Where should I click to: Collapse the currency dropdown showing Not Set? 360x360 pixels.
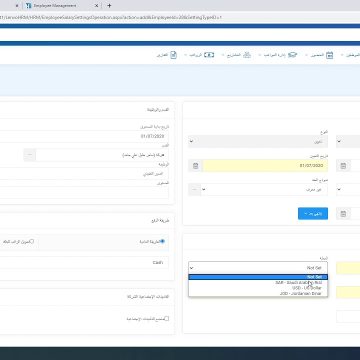[258, 268]
